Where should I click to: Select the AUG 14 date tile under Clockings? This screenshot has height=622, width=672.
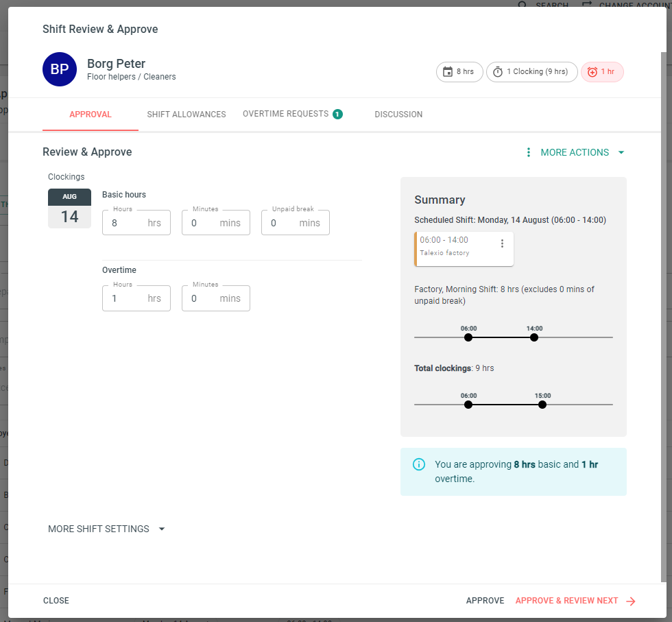tap(69, 208)
